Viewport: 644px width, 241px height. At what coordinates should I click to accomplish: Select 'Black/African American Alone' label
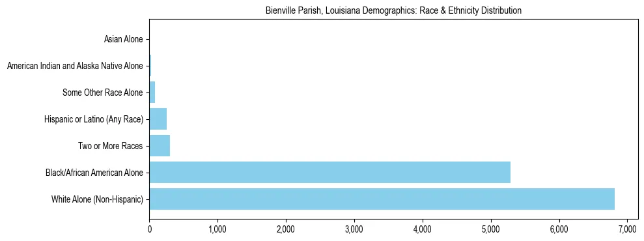[x=94, y=173]
